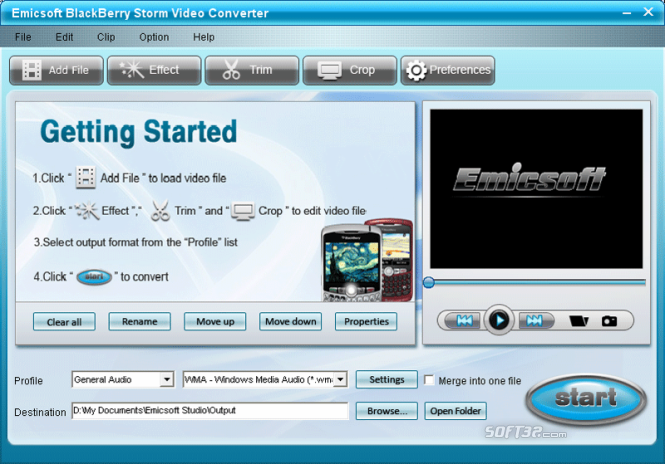Click the Trim scissors icon in step 2
This screenshot has height=464, width=665.
(160, 210)
